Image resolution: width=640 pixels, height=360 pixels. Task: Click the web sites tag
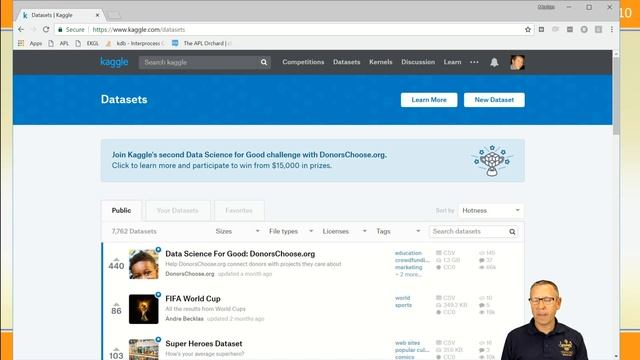tap(407, 343)
